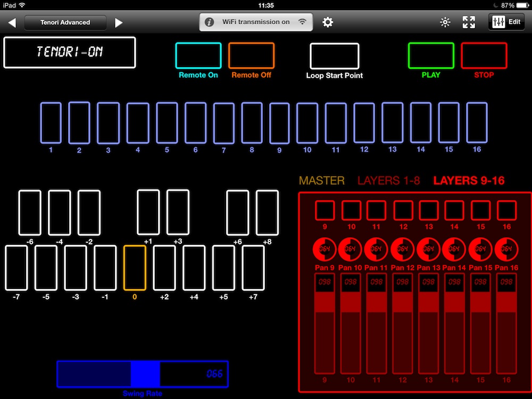The image size is (532, 399).
Task: Switch to LAYERS 9-16 tab
Action: [x=469, y=180]
